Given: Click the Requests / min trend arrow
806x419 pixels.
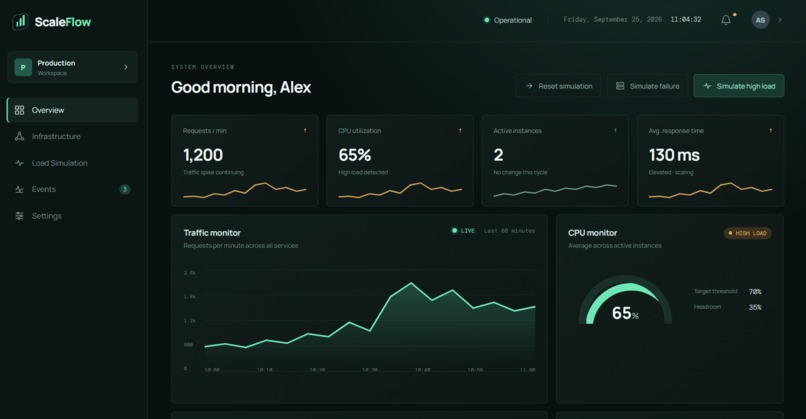Looking at the screenshot, I should click(x=305, y=131).
